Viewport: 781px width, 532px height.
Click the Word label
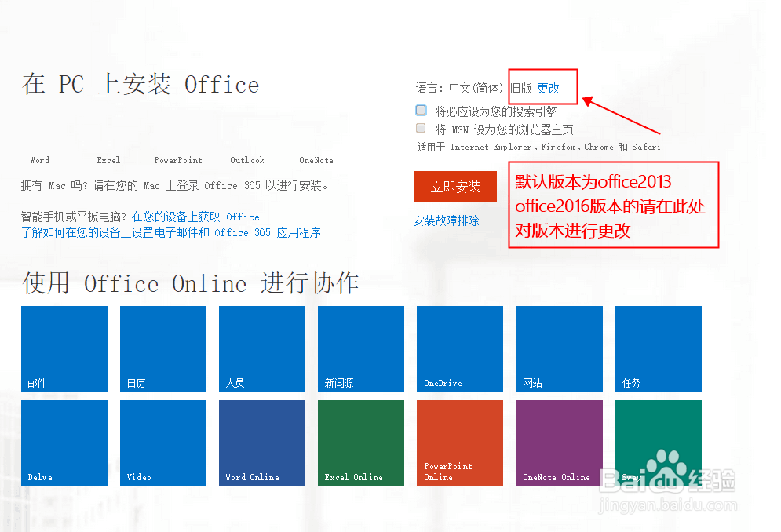click(x=40, y=160)
